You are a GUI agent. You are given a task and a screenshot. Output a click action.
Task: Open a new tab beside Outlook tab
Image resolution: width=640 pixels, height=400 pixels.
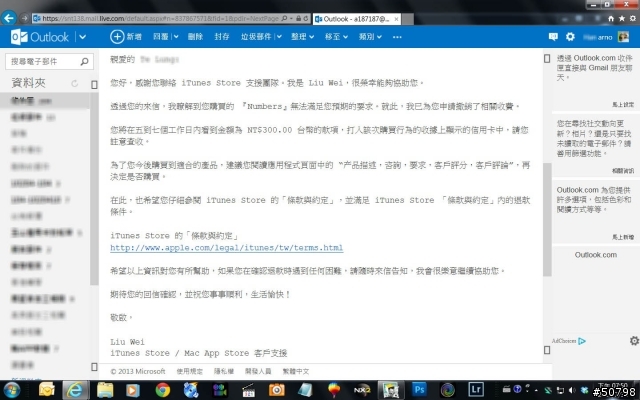408,19
